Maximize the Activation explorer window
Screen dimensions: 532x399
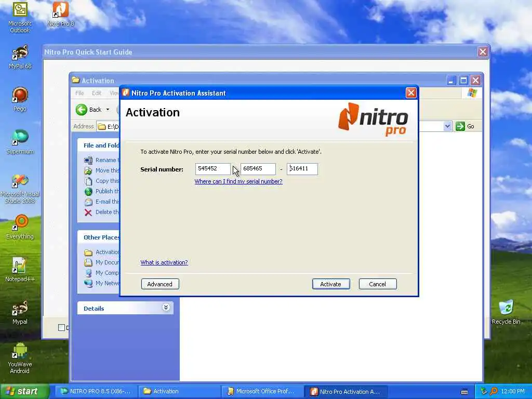point(463,81)
